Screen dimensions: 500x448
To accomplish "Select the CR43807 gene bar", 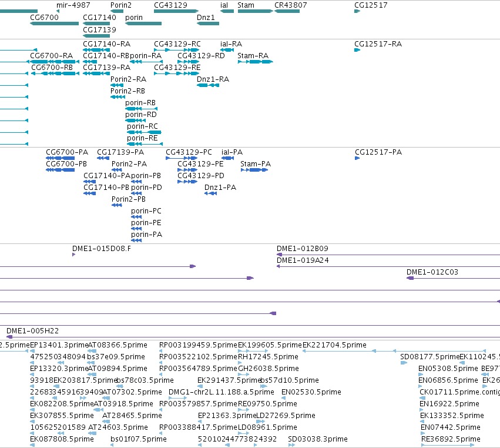I will point(287,11).
